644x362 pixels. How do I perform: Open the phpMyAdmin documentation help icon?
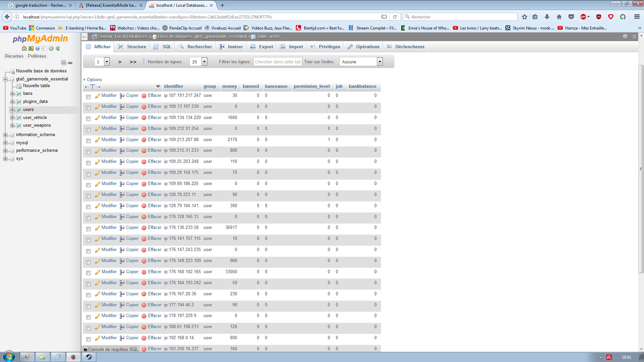[38, 49]
